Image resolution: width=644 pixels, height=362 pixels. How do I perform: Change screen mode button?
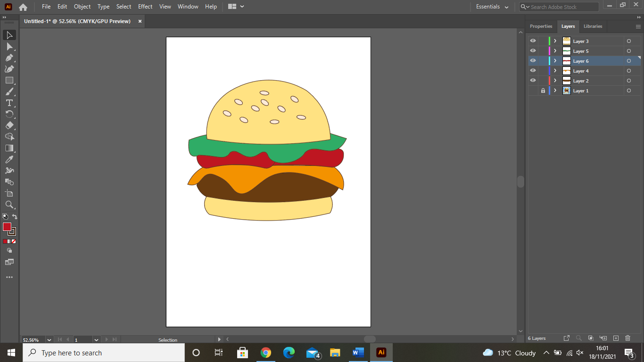9,262
